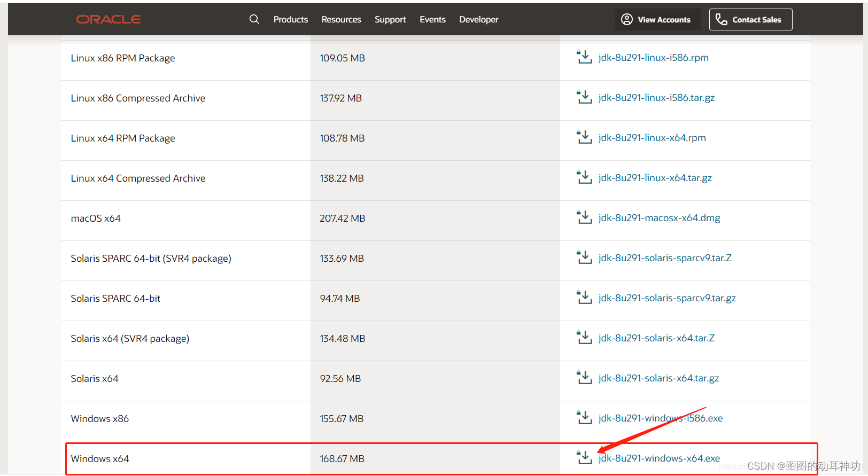Click the user icon in View Accounts
The width and height of the screenshot is (868, 476).
[x=627, y=19]
